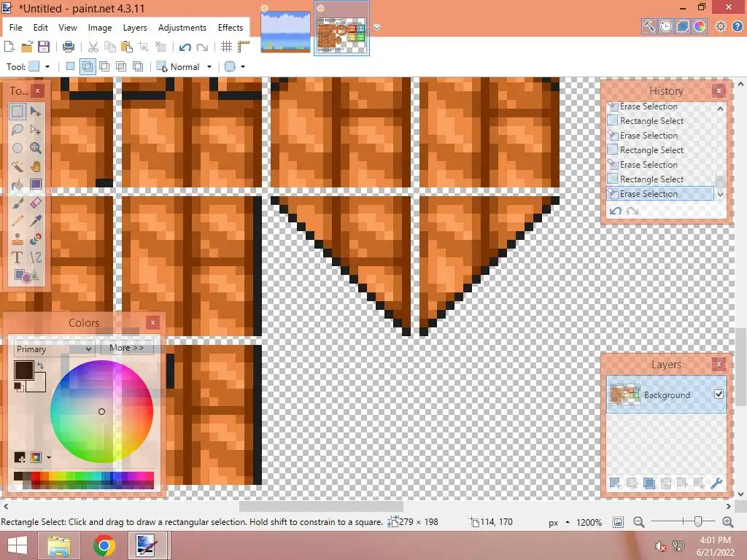Open Google Chrome from the taskbar

coord(104,545)
